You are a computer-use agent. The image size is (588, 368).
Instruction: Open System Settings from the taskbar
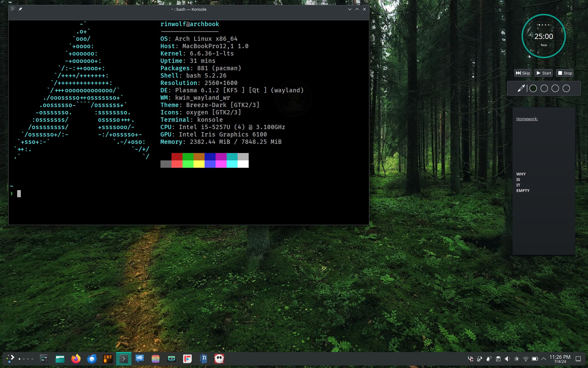(44, 358)
